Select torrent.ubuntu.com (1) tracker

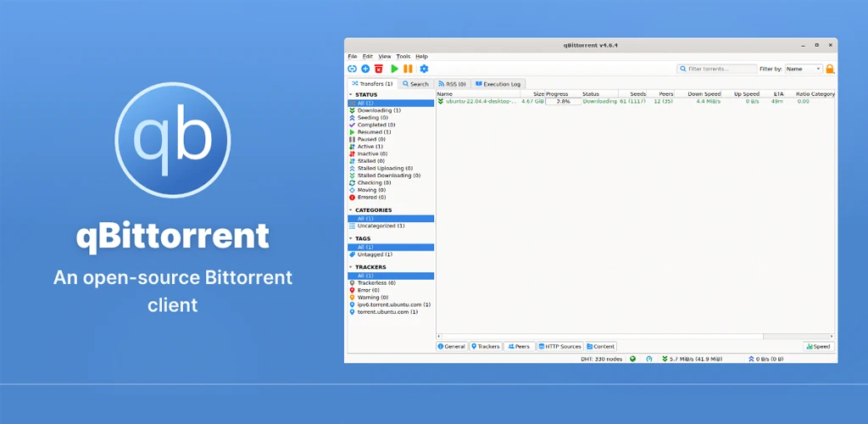coord(391,311)
